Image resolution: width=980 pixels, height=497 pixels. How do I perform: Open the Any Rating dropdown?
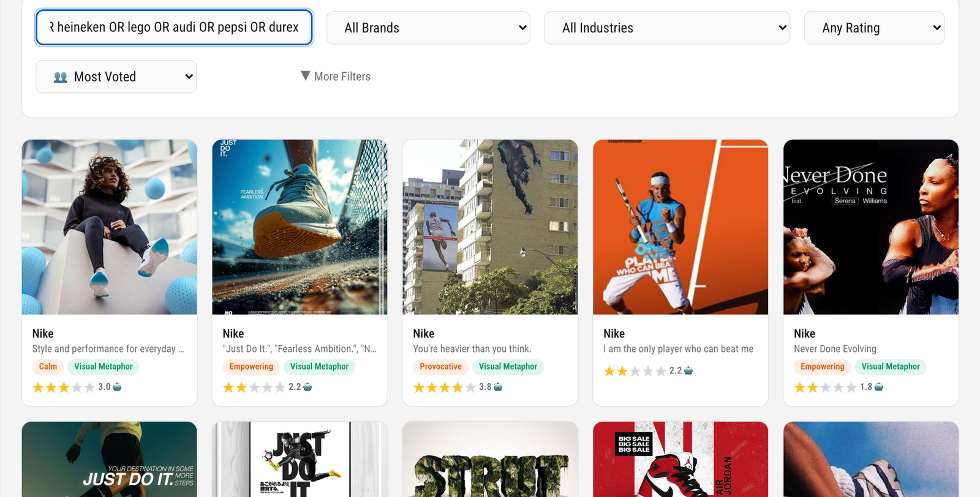[x=874, y=28]
